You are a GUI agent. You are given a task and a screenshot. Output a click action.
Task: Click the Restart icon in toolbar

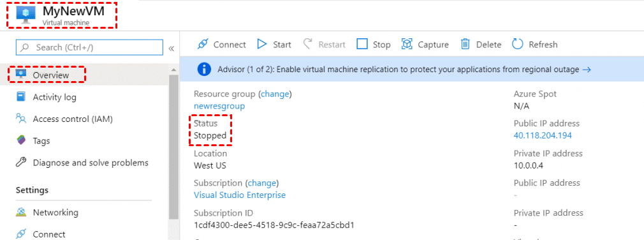tap(307, 44)
